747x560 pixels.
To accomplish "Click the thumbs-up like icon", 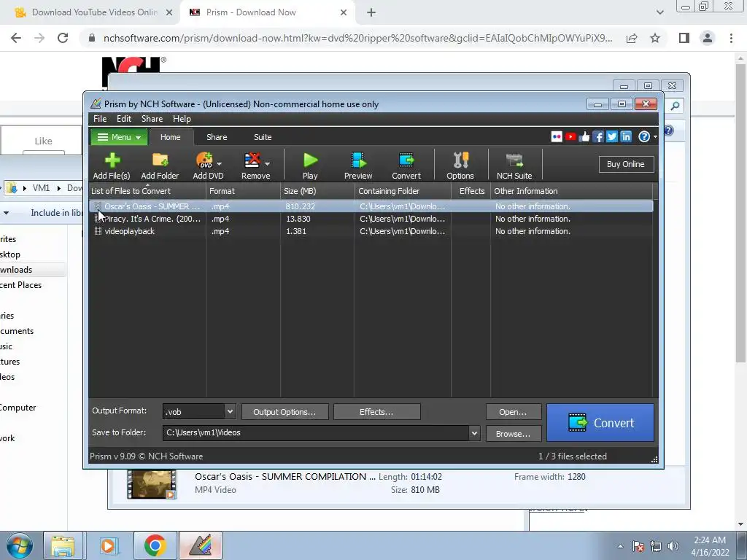I will [584, 137].
